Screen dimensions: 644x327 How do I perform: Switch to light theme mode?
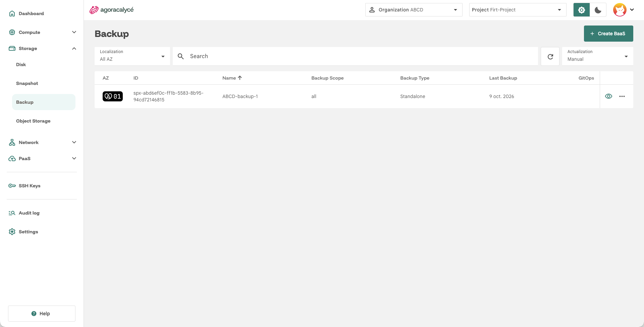pos(582,10)
